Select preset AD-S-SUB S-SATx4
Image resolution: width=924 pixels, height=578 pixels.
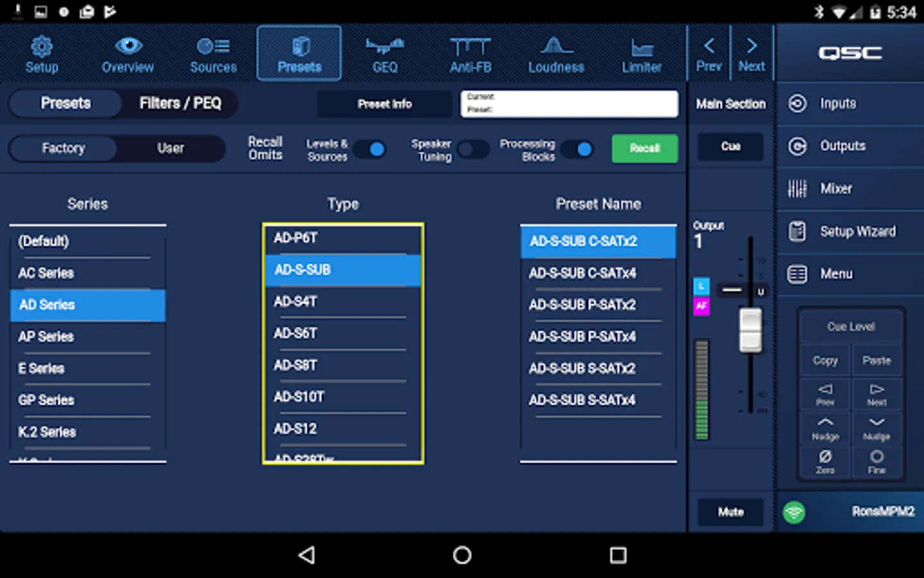point(598,400)
